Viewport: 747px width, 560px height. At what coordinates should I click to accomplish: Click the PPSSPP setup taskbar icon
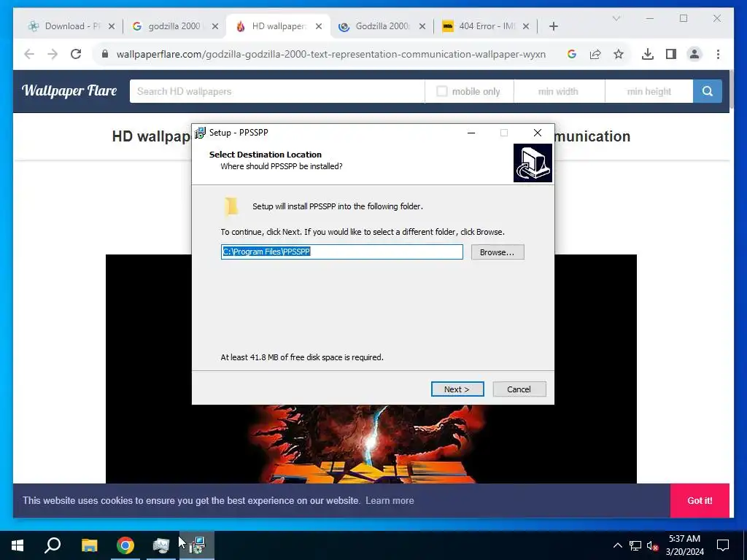pyautogui.click(x=197, y=545)
